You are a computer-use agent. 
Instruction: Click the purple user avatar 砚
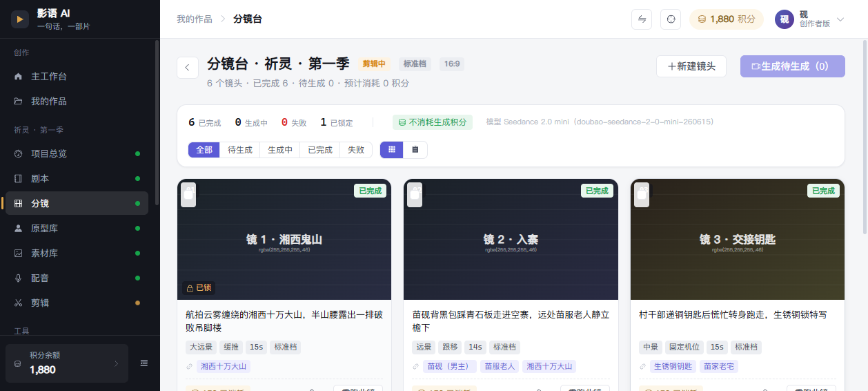coord(785,19)
